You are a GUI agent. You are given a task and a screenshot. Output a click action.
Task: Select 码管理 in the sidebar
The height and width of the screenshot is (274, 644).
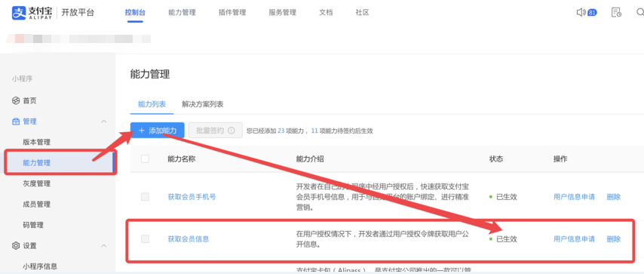(x=33, y=225)
